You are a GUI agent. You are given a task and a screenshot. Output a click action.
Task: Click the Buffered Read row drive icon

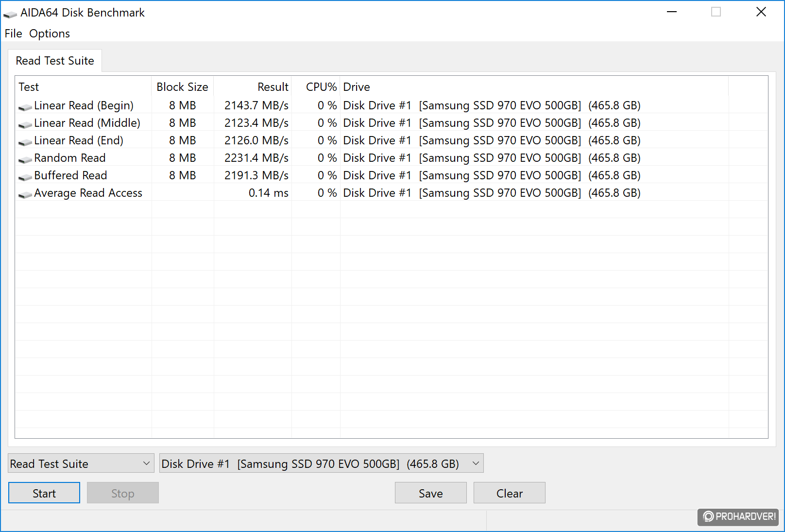tap(25, 177)
